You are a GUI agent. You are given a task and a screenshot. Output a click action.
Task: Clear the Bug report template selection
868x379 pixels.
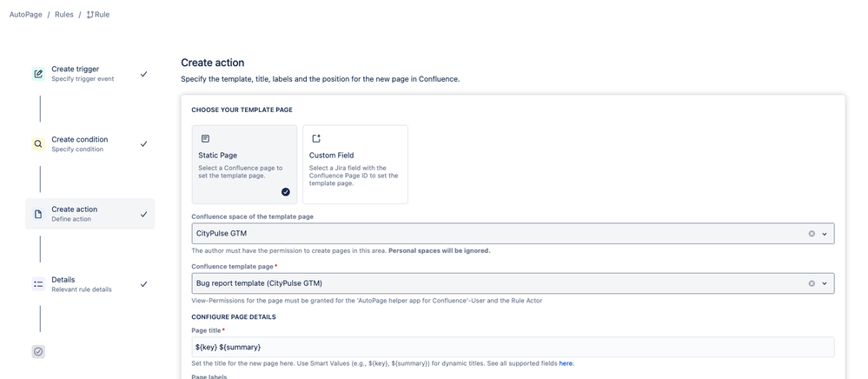[812, 283]
